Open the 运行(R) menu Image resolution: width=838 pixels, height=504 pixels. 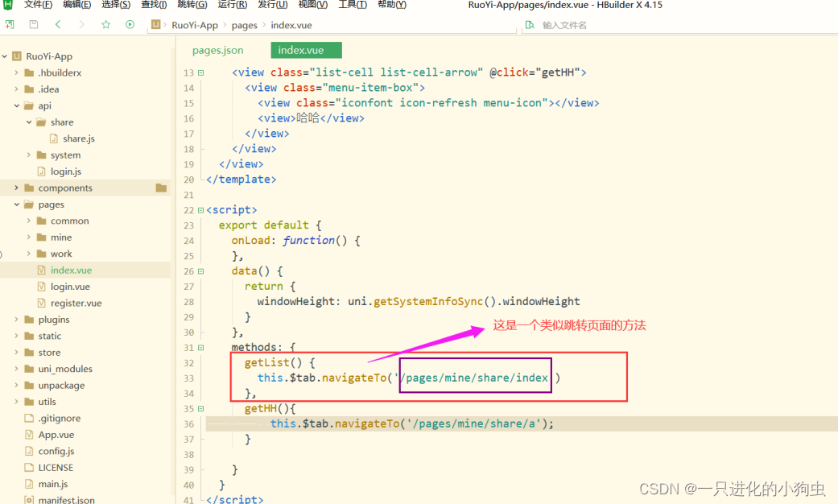click(232, 5)
